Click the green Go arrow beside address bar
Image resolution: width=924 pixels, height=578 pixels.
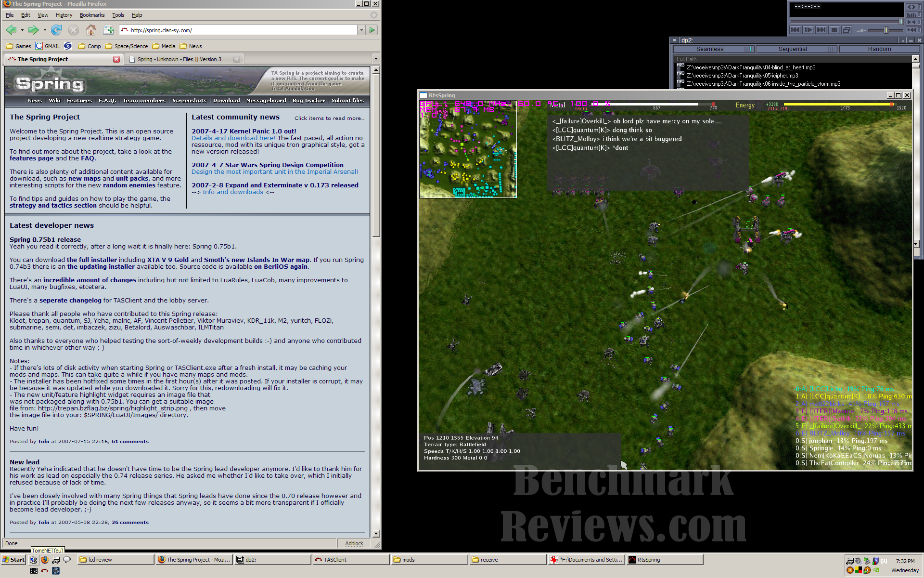372,30
